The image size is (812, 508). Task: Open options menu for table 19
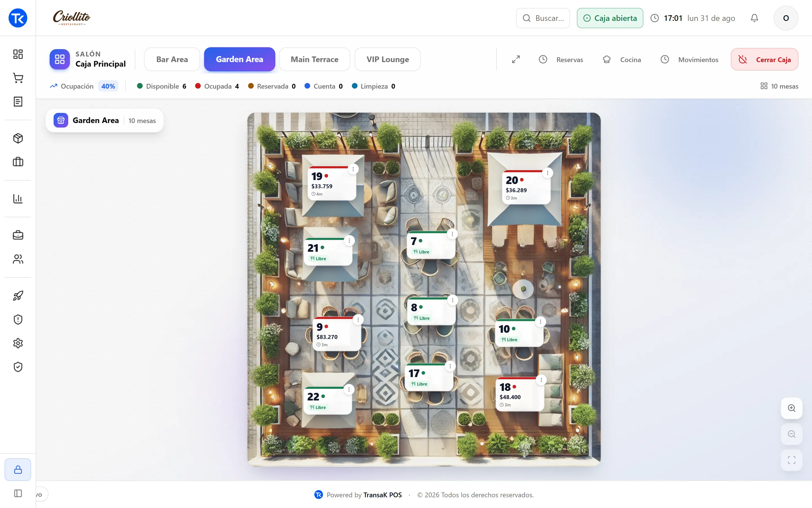[353, 169]
